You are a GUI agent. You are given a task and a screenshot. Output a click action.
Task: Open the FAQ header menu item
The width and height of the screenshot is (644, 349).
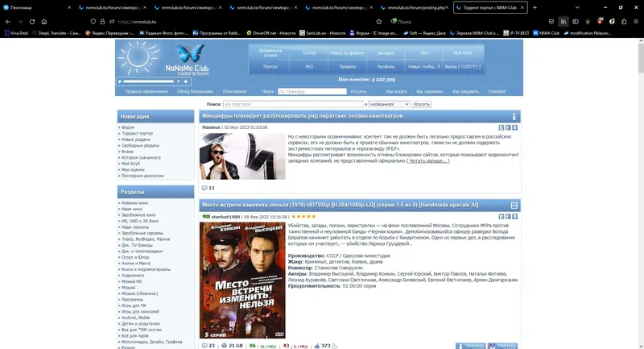(309, 67)
